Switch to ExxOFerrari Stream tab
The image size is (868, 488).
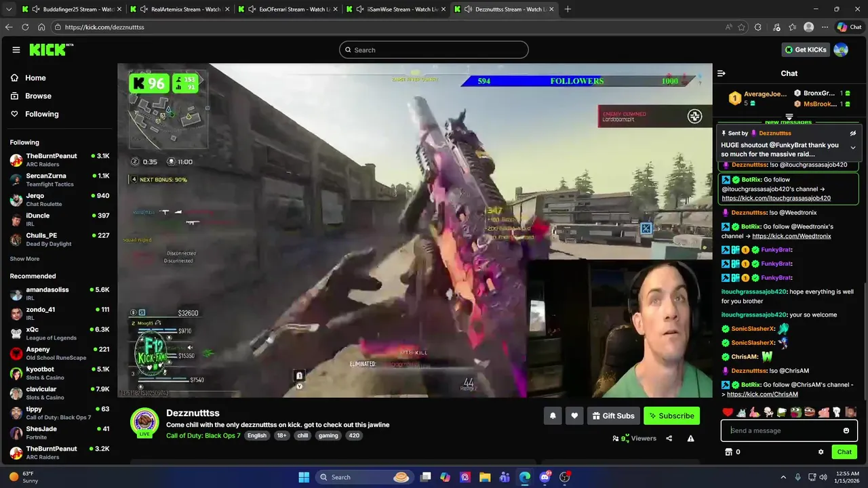(288, 9)
